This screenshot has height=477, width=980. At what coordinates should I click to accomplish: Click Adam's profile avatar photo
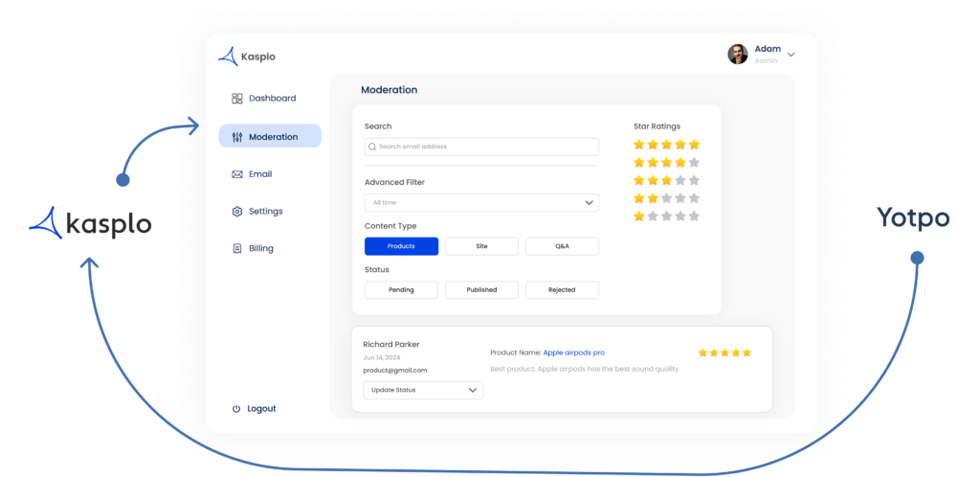click(738, 54)
